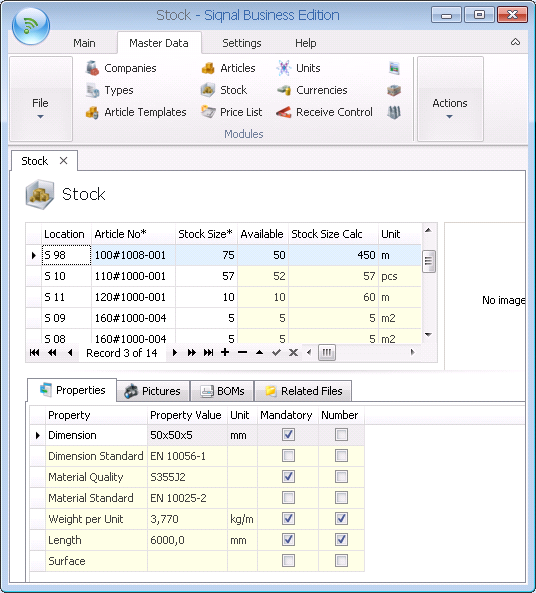The width and height of the screenshot is (536, 593).
Task: Open the Articles module
Action: click(x=228, y=68)
